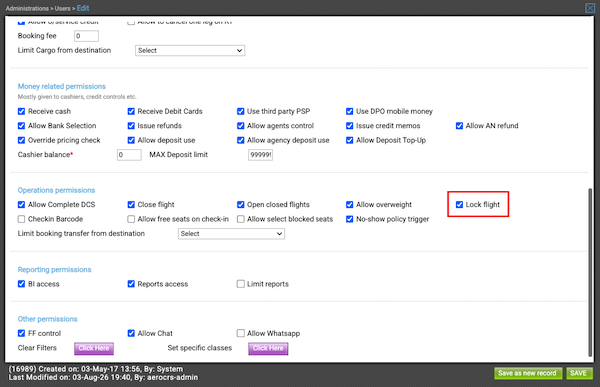
Task: Click the Reporting permissions heading
Action: click(54, 270)
